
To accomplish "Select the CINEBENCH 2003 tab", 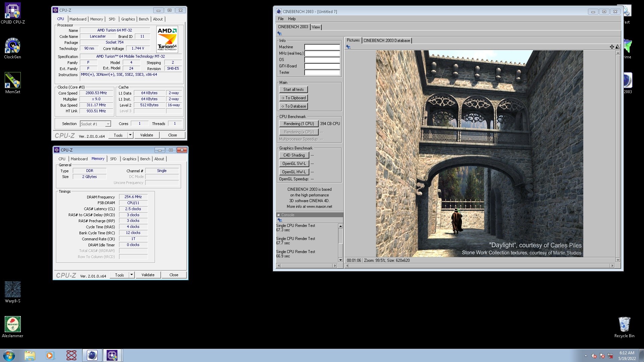I will [293, 27].
